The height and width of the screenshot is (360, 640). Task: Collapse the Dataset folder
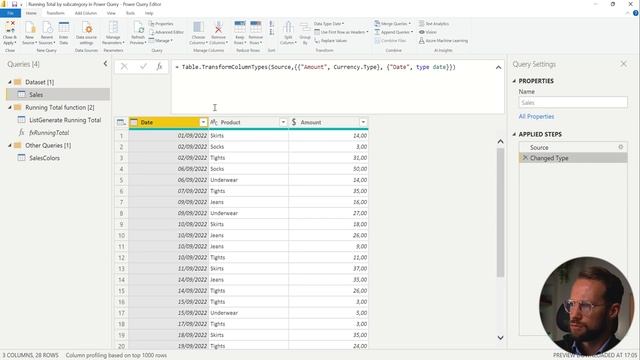click(10, 82)
